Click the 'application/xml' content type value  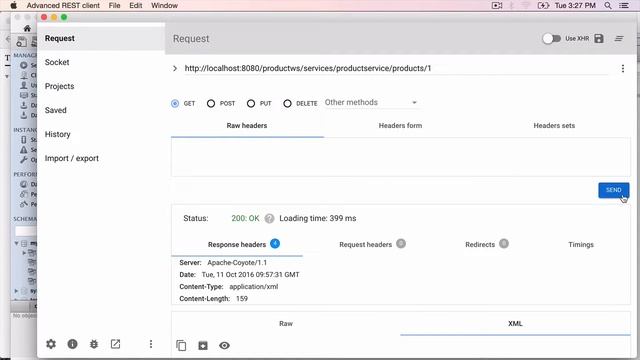tap(253, 287)
